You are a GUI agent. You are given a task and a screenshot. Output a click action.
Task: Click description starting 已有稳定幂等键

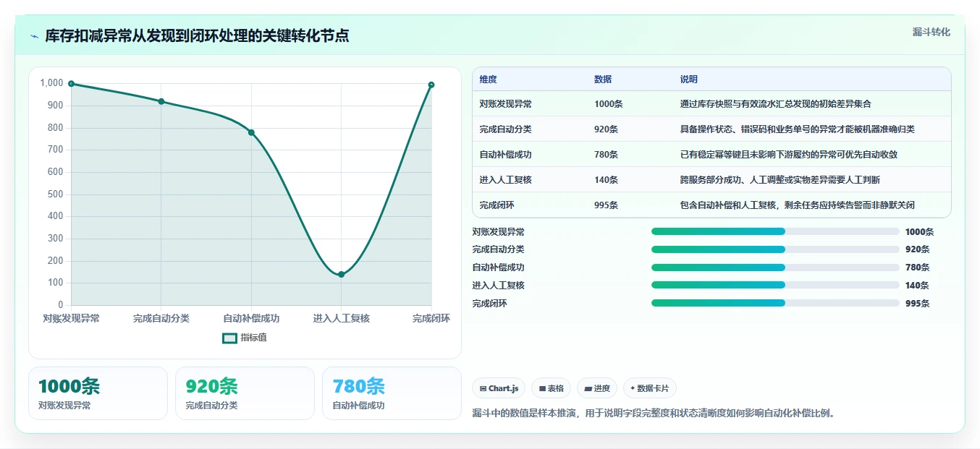(789, 155)
